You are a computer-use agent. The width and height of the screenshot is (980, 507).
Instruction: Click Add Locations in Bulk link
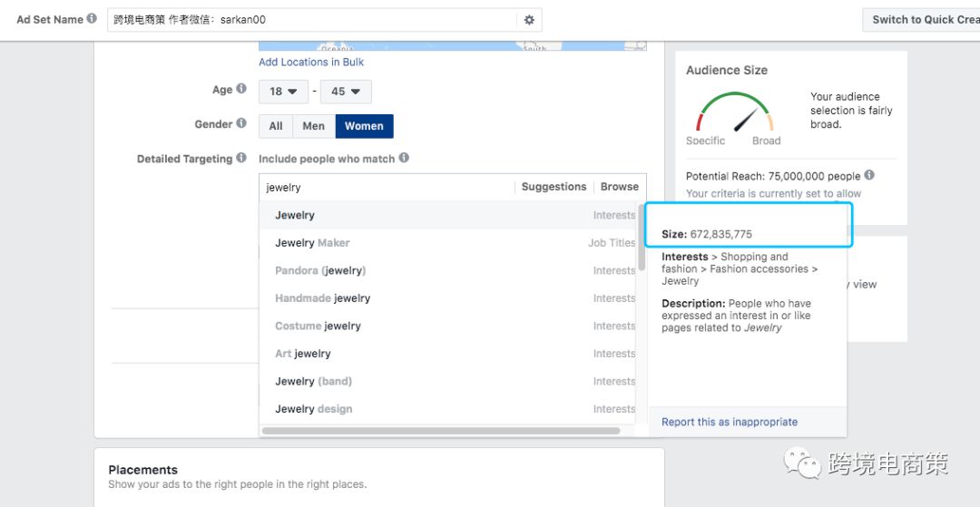pyautogui.click(x=311, y=62)
